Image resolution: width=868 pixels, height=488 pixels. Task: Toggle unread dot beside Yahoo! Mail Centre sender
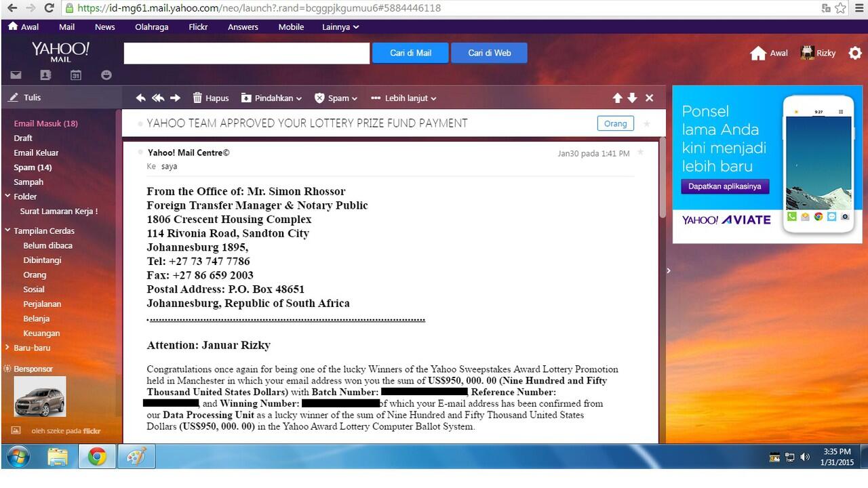coord(141,152)
